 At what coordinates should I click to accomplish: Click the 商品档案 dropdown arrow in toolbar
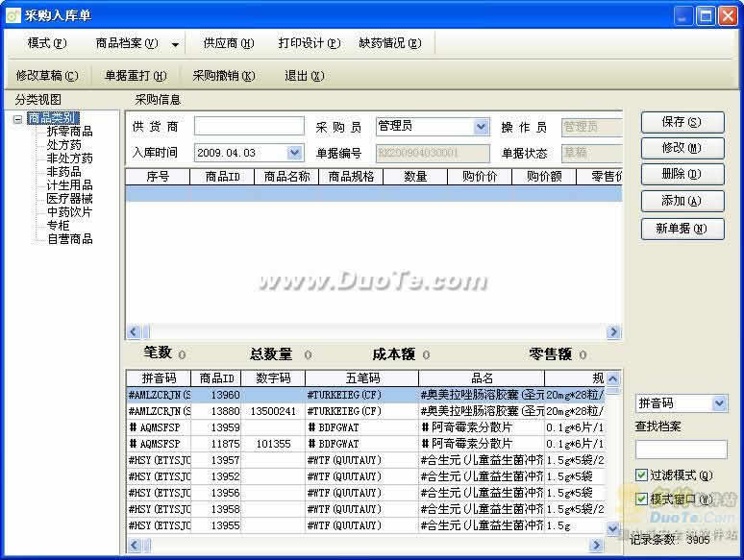175,44
